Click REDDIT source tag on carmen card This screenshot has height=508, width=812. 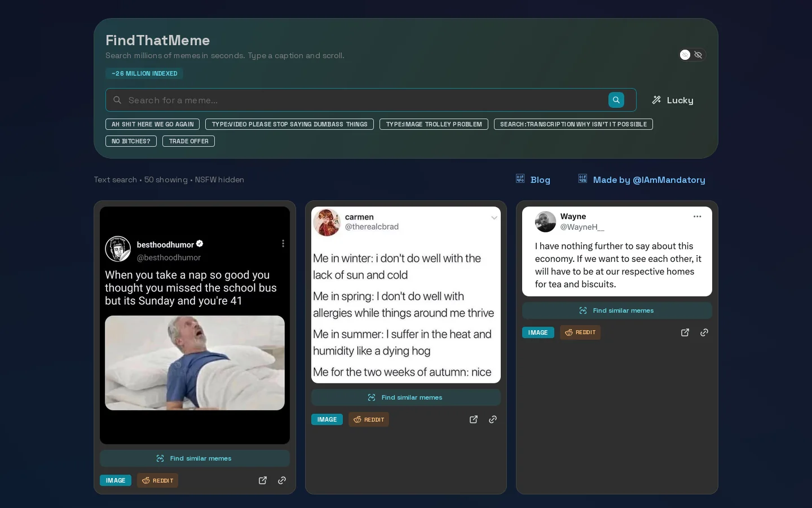click(369, 419)
